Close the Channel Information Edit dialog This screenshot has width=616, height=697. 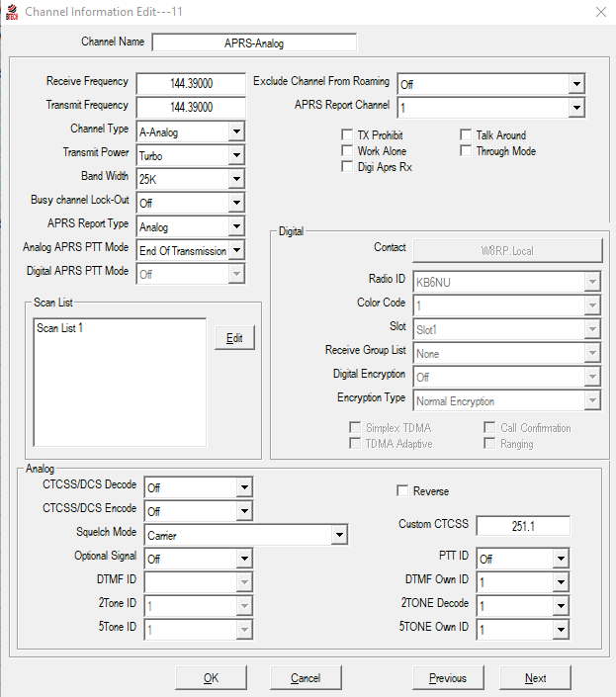(599, 11)
